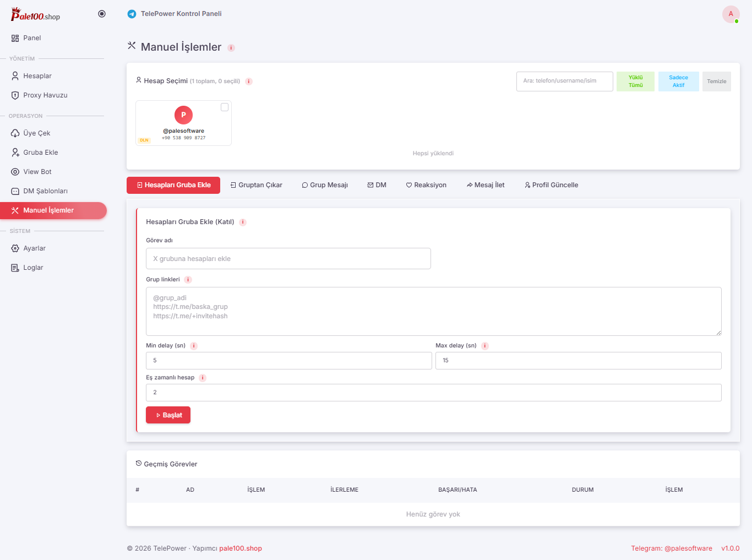Click the Yüklü Tümü button

point(635,81)
